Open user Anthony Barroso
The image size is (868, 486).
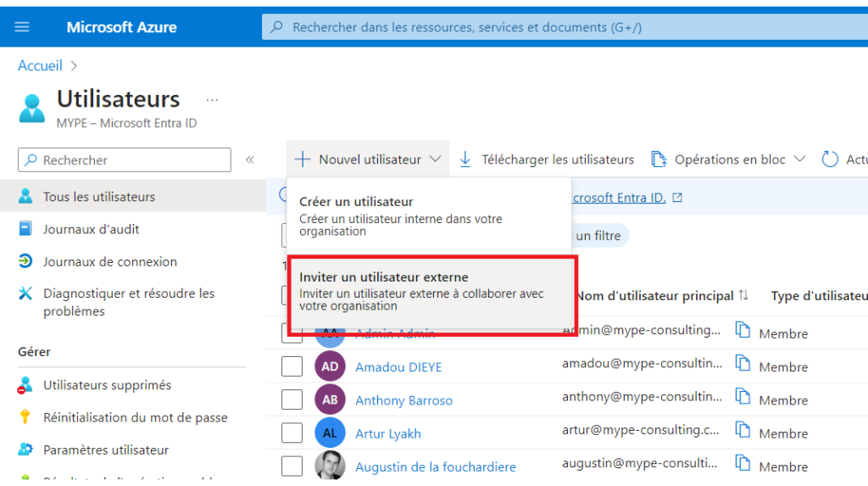click(404, 400)
